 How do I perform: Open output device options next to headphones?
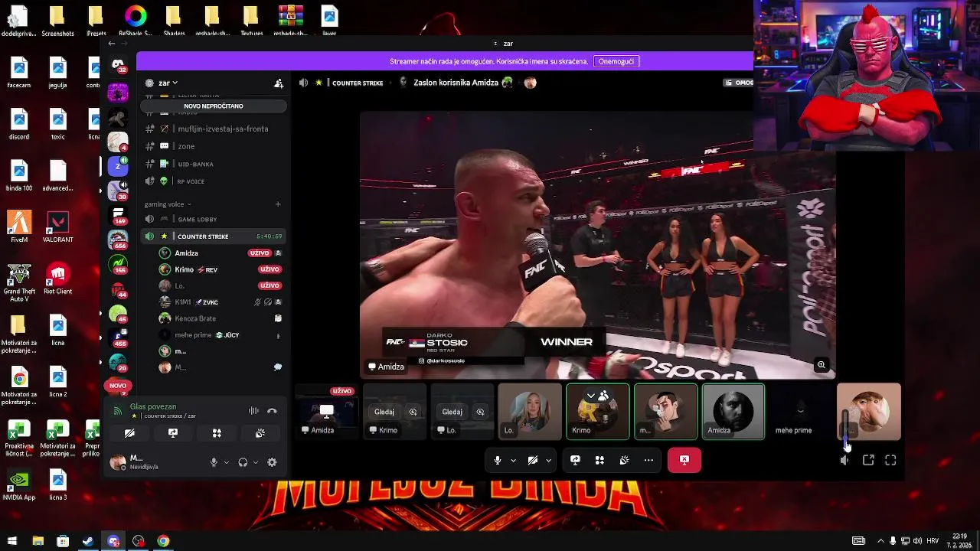[256, 462]
